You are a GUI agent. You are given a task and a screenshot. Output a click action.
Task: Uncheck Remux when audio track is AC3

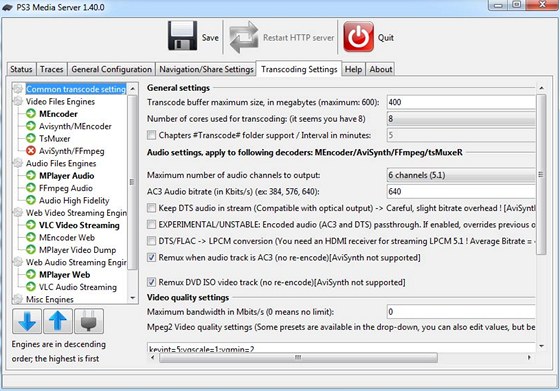click(151, 257)
